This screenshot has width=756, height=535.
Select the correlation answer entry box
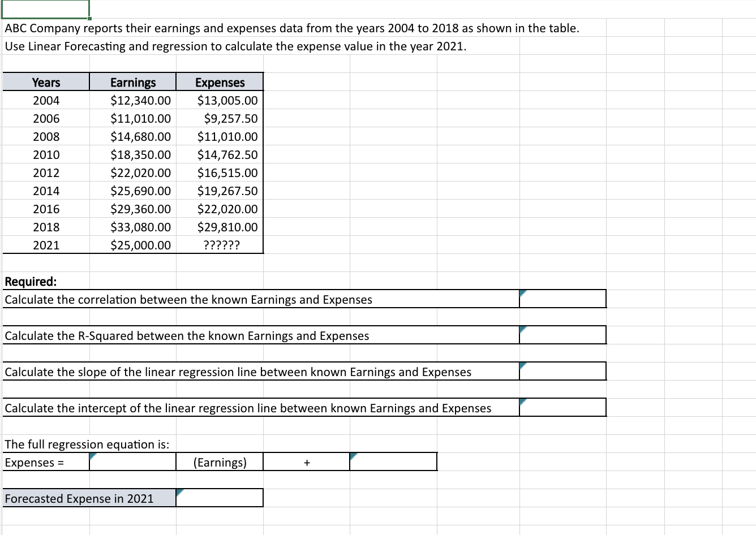click(562, 299)
